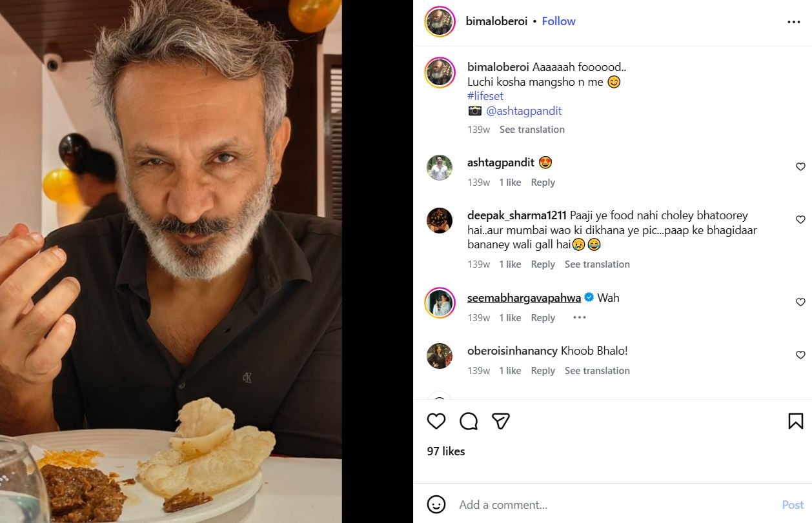The height and width of the screenshot is (523, 812).
Task: Follow bimaloberoi
Action: [x=558, y=21]
